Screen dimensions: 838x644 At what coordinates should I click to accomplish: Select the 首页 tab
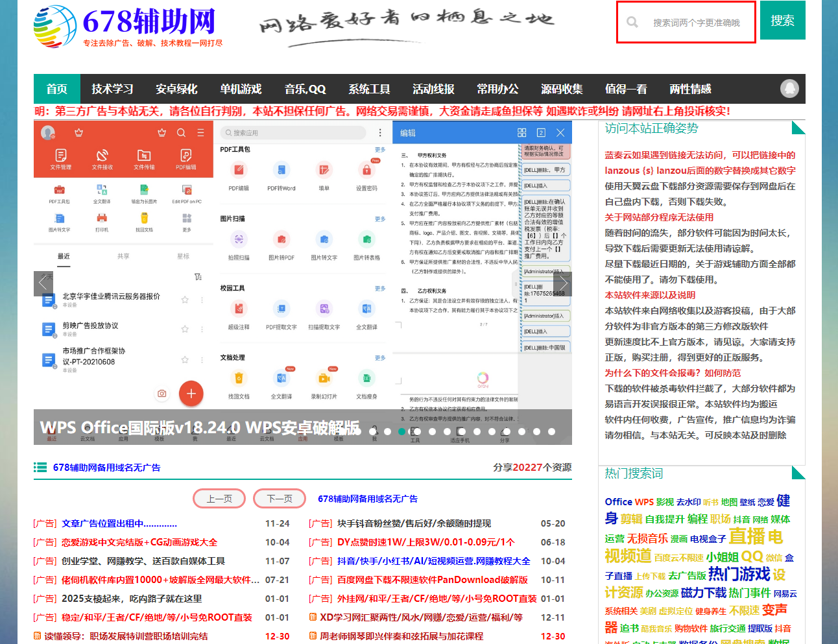click(x=56, y=88)
